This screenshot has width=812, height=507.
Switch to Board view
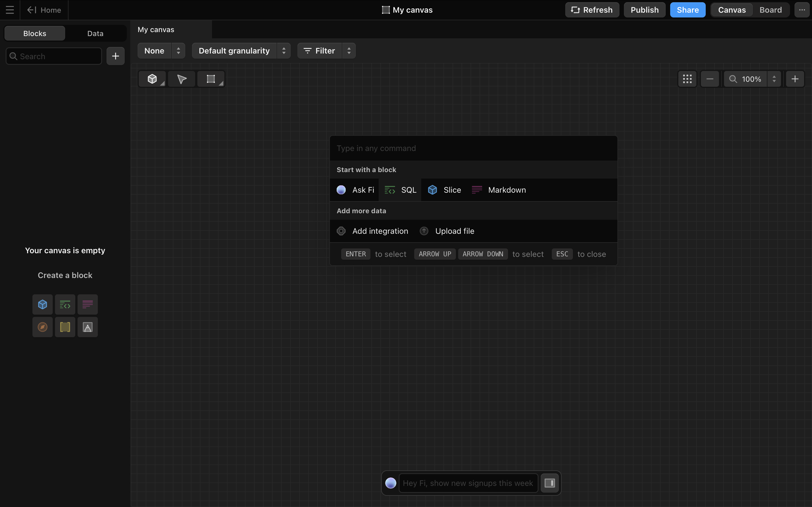coord(770,10)
